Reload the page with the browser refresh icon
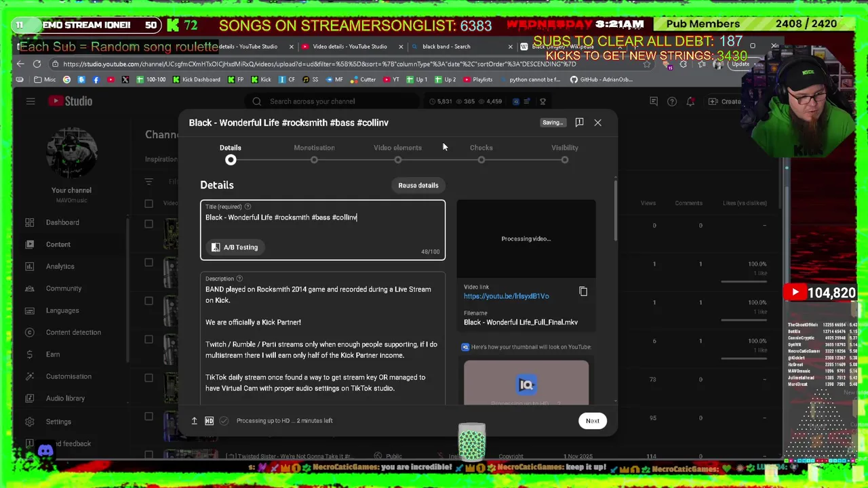Viewport: 868px width, 488px height. pyautogui.click(x=37, y=64)
